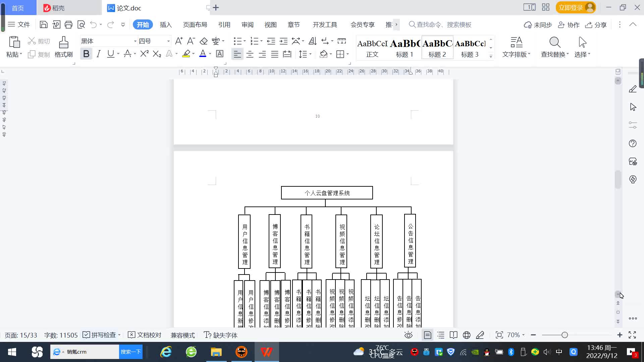
Task: Open reading mode book icon
Action: [453, 335]
